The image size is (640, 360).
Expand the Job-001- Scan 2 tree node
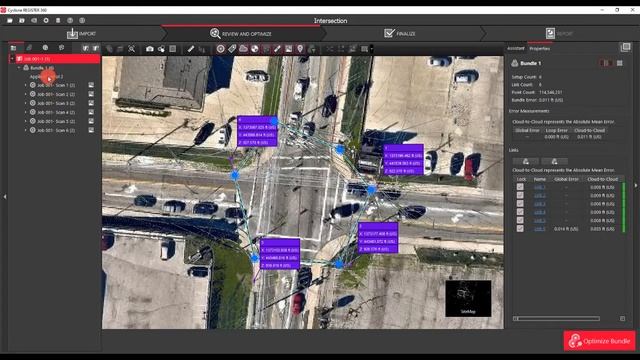pyautogui.click(x=26, y=94)
